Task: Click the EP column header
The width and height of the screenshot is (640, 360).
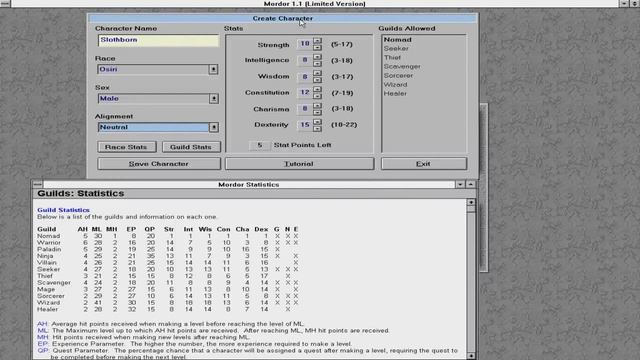Action: pos(131,229)
